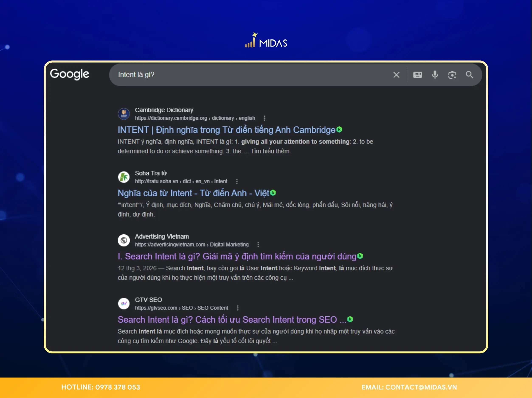532x398 pixels.
Task: Click the '12 thg 3, 2026' date text
Action: 137,268
